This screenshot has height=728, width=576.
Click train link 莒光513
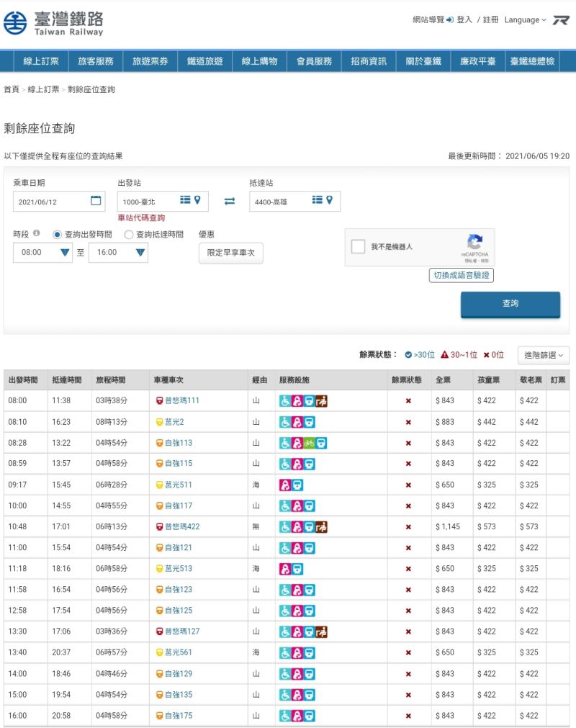(179, 568)
